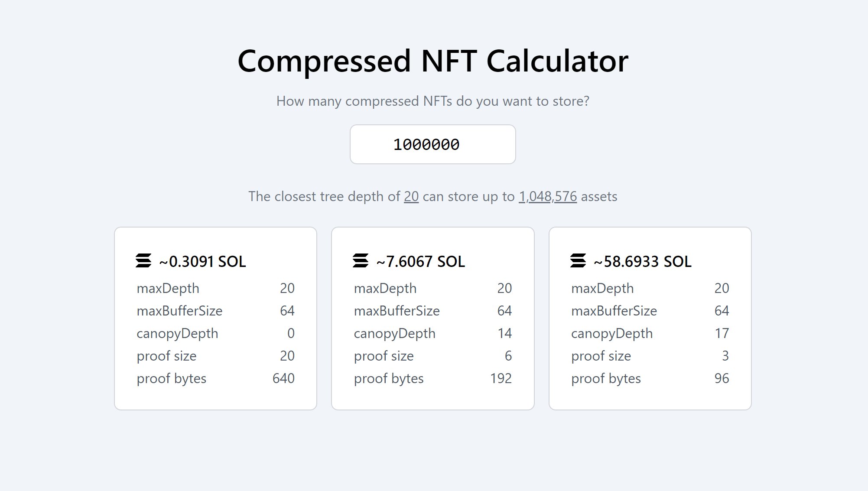Select the proof size 3 value on the right card
Viewport: 868px width, 491px height.
point(726,355)
